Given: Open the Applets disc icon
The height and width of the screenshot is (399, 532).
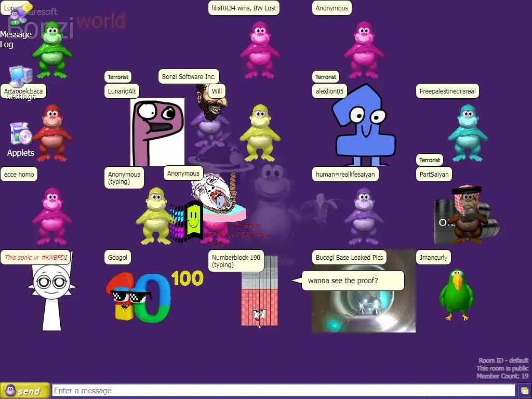Looking at the screenshot, I should pyautogui.click(x=21, y=134).
